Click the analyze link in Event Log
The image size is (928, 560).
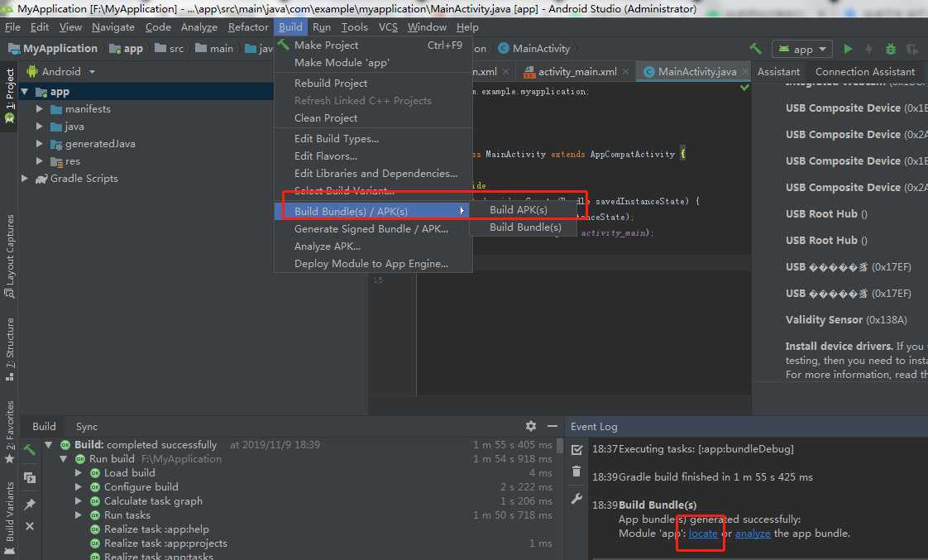tap(752, 534)
